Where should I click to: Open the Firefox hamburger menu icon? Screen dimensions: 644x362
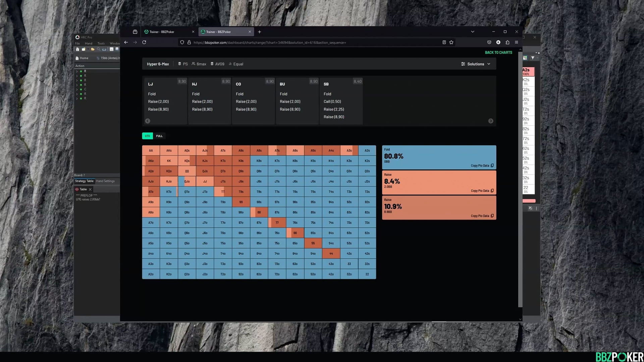[x=516, y=42]
